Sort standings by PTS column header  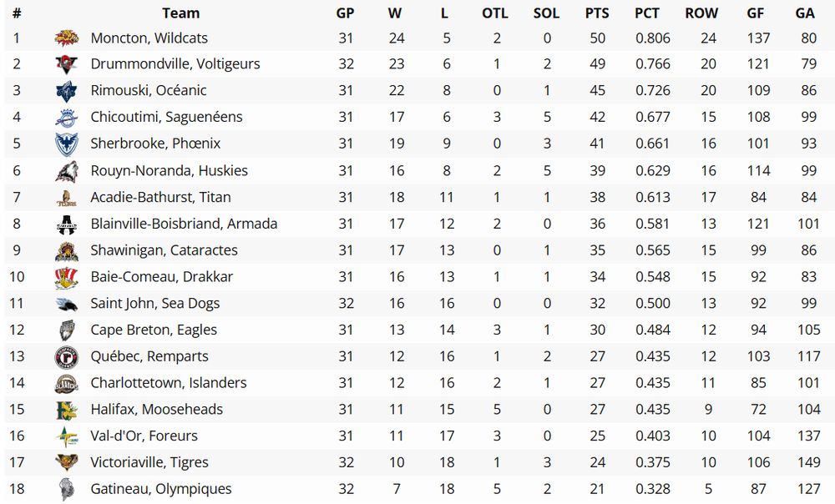coord(597,13)
